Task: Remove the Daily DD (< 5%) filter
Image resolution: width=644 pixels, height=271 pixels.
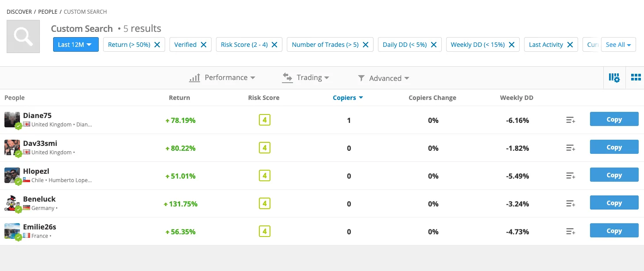Action: (434, 45)
